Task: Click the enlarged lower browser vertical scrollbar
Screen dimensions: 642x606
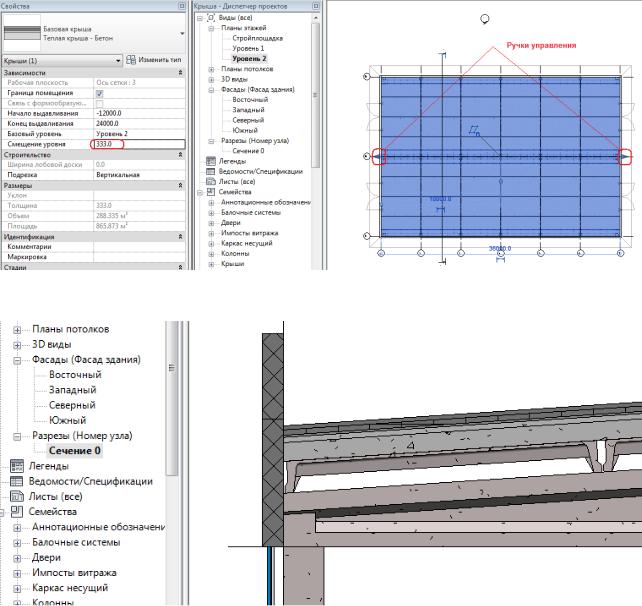Action: (172, 399)
